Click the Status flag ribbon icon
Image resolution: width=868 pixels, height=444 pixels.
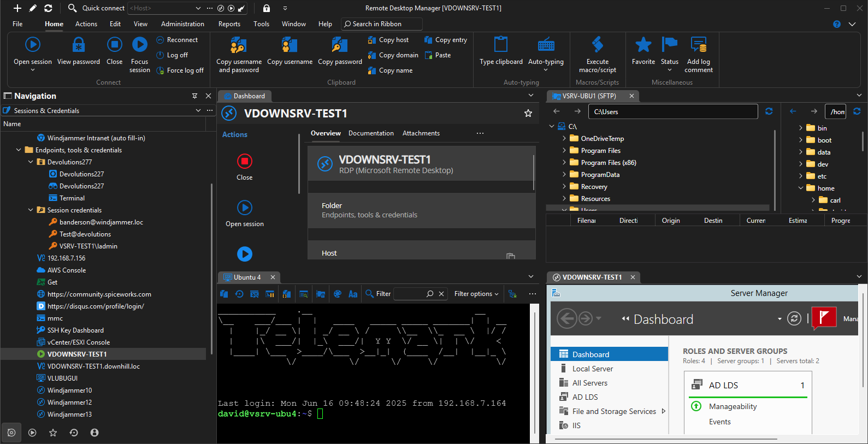tap(669, 44)
